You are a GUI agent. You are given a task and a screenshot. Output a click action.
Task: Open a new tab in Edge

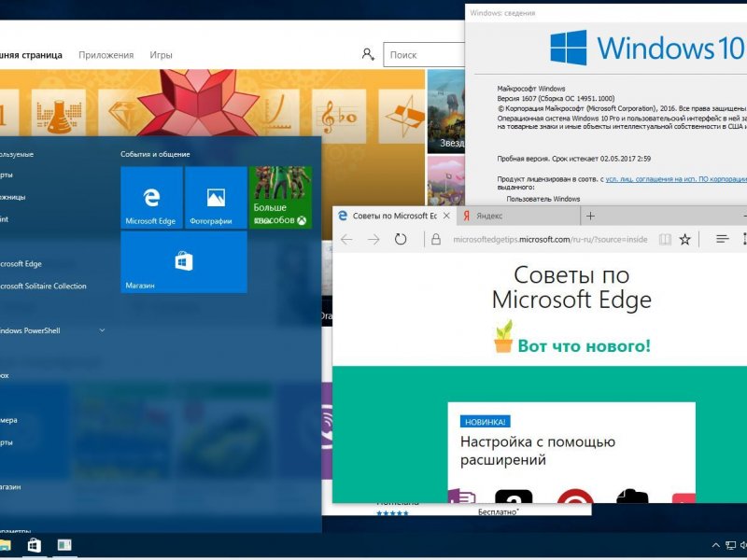[590, 217]
